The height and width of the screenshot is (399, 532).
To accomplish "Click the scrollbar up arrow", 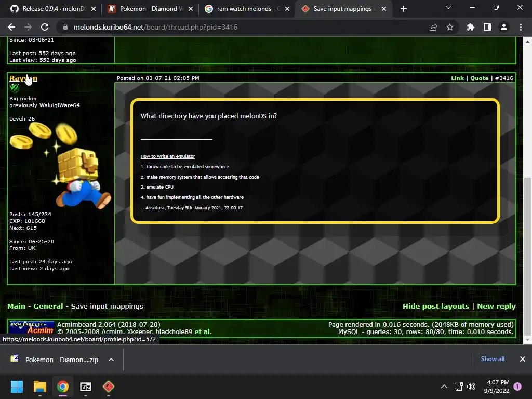I will (527, 42).
